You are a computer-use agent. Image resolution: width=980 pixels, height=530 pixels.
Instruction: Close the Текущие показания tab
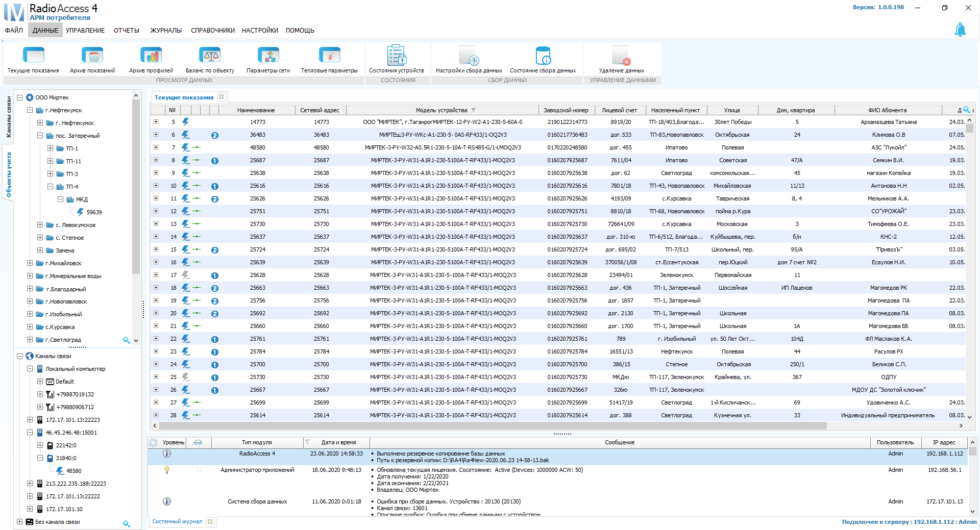222,97
